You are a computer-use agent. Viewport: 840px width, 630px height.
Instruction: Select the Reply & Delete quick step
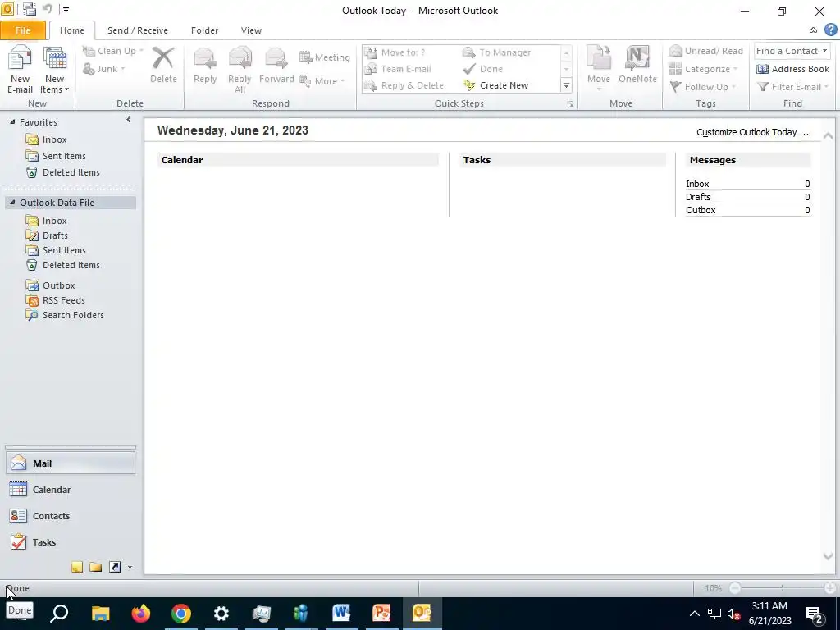pyautogui.click(x=404, y=85)
